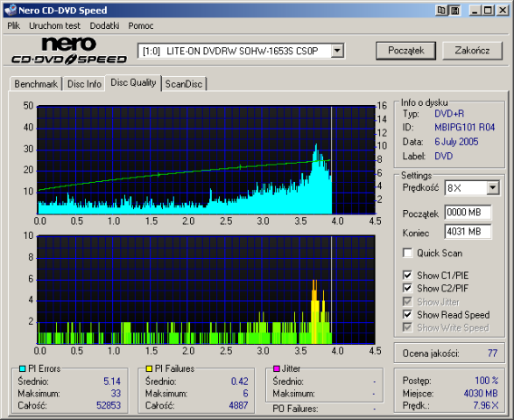Open the Prędkość 8X speed dropdown
The width and height of the screenshot is (514, 420).
493,188
